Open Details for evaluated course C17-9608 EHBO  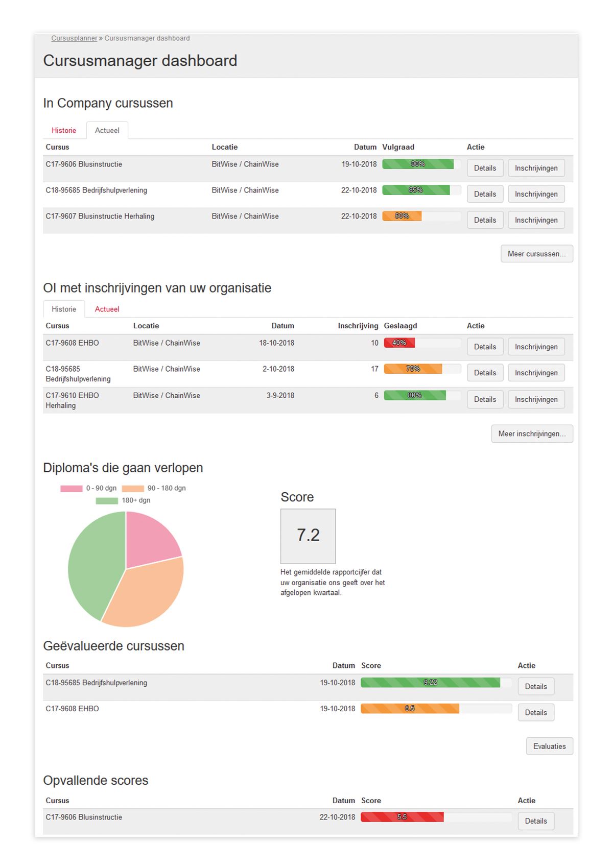point(536,713)
